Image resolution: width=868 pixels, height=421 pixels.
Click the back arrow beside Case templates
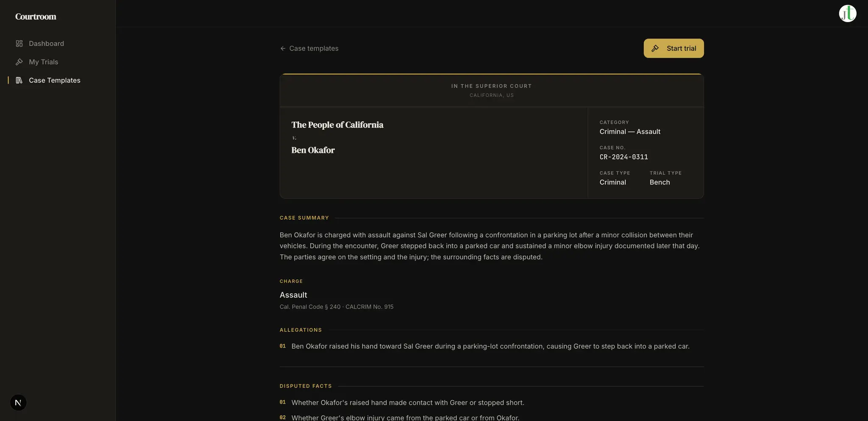click(x=283, y=48)
